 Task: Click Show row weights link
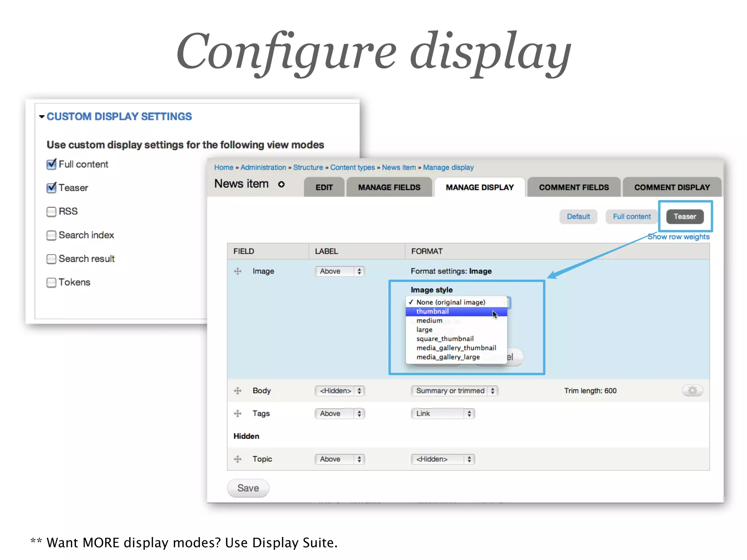678,237
